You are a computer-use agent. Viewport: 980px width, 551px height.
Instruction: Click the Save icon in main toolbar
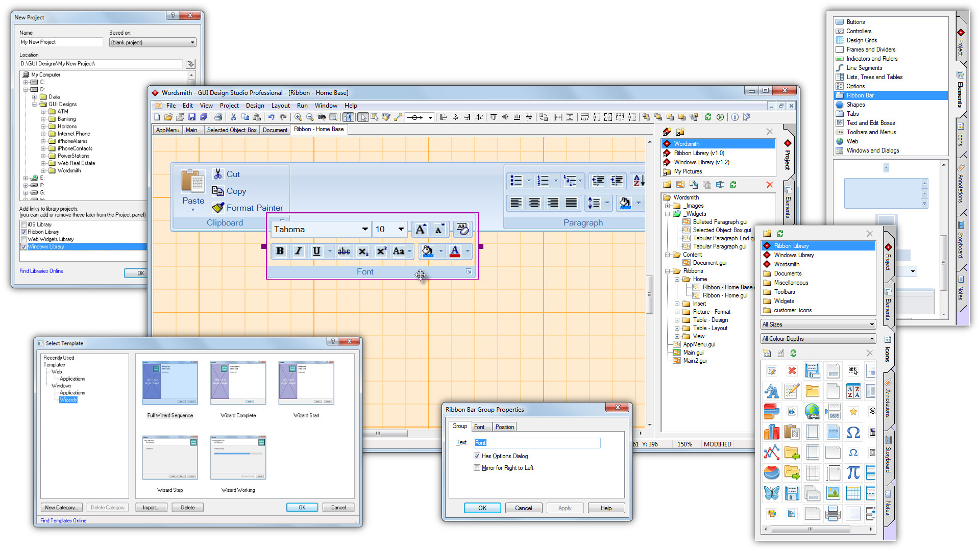pyautogui.click(x=192, y=117)
